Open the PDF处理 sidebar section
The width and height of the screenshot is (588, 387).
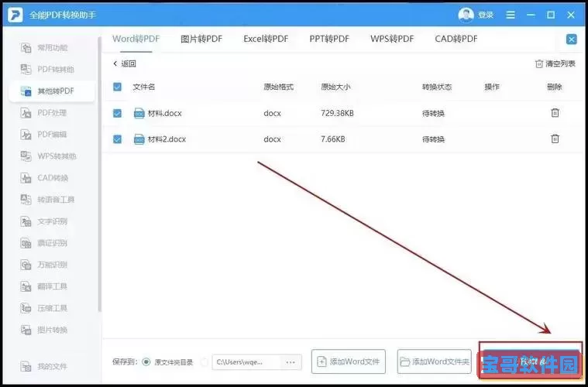[43, 113]
